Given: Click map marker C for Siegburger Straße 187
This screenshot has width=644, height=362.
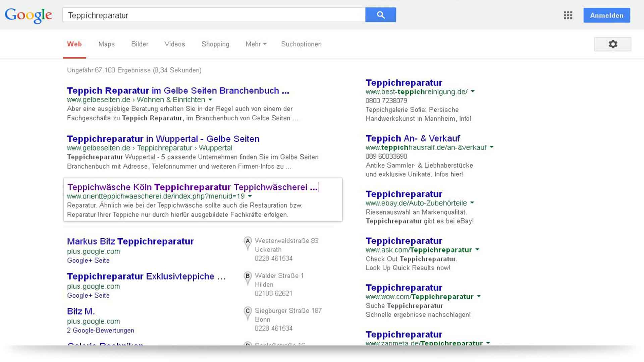Looking at the screenshot, I should click(248, 313).
